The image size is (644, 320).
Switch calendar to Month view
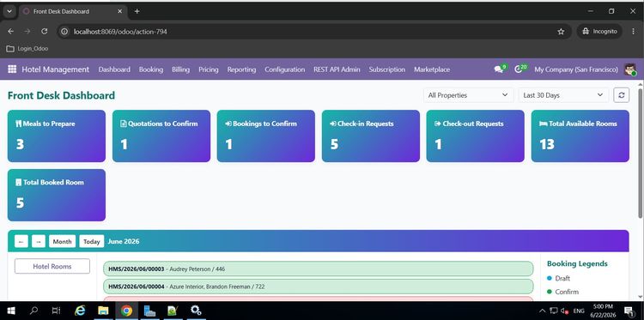pyautogui.click(x=63, y=241)
